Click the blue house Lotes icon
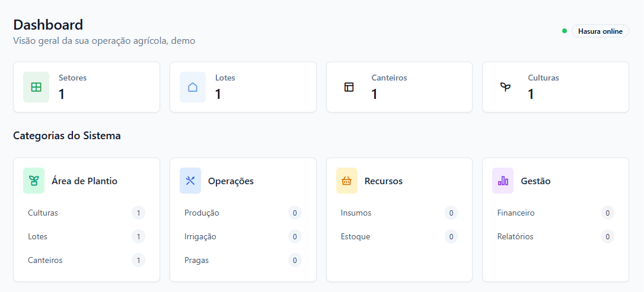 tap(193, 87)
